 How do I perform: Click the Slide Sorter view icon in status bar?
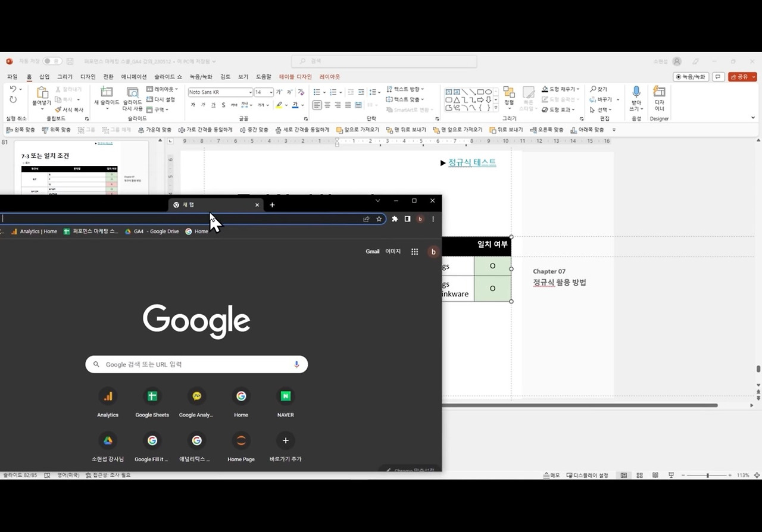640,475
